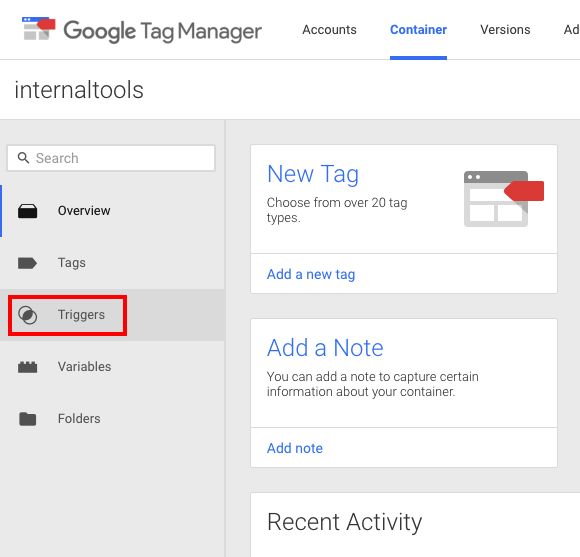Screen dimensions: 580x557
Task: Click the Add note link
Action: click(295, 448)
